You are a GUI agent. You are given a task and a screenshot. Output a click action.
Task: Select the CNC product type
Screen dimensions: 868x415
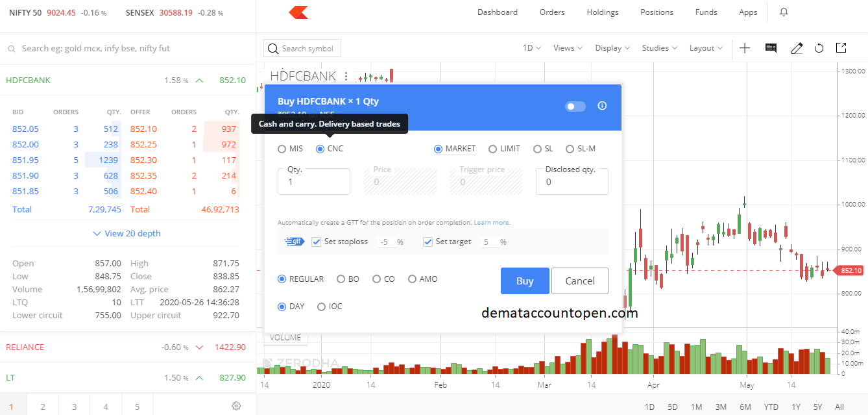pyautogui.click(x=330, y=149)
